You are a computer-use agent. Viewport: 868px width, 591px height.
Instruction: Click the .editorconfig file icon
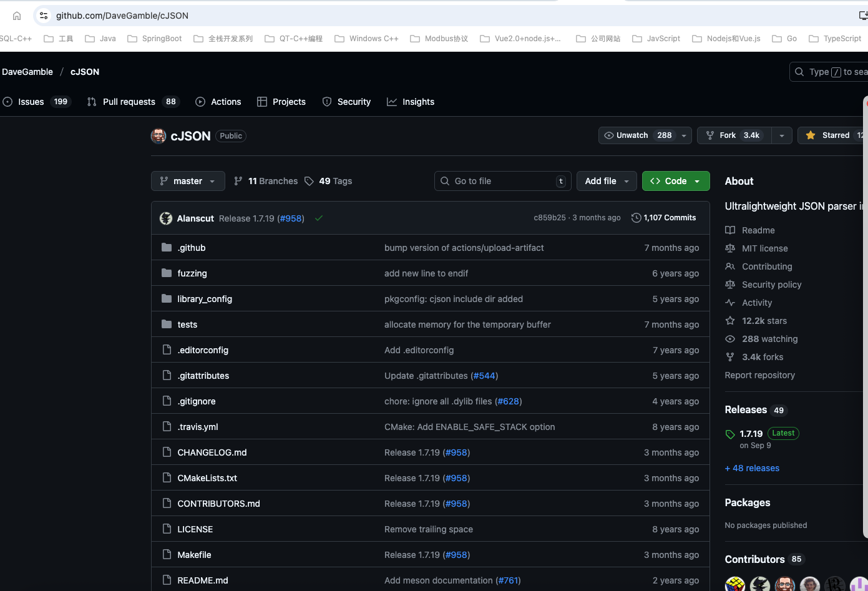pyautogui.click(x=167, y=350)
